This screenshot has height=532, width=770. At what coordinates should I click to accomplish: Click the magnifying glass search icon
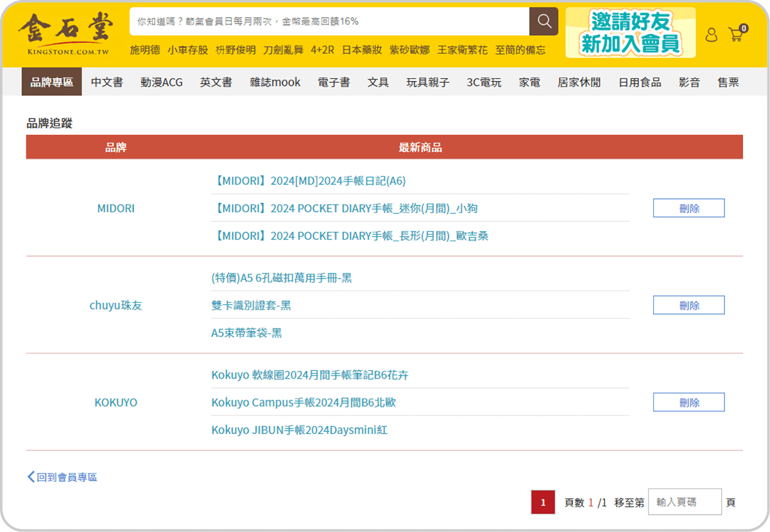tap(543, 22)
